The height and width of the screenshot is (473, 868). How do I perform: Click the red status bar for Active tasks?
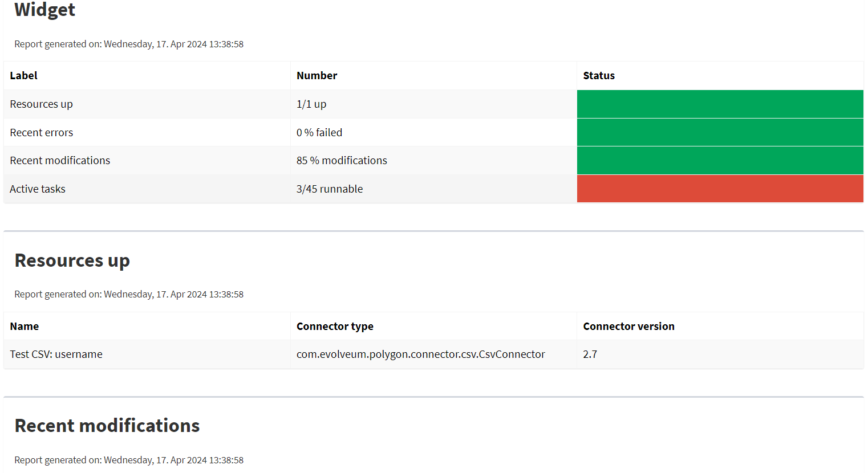click(720, 189)
